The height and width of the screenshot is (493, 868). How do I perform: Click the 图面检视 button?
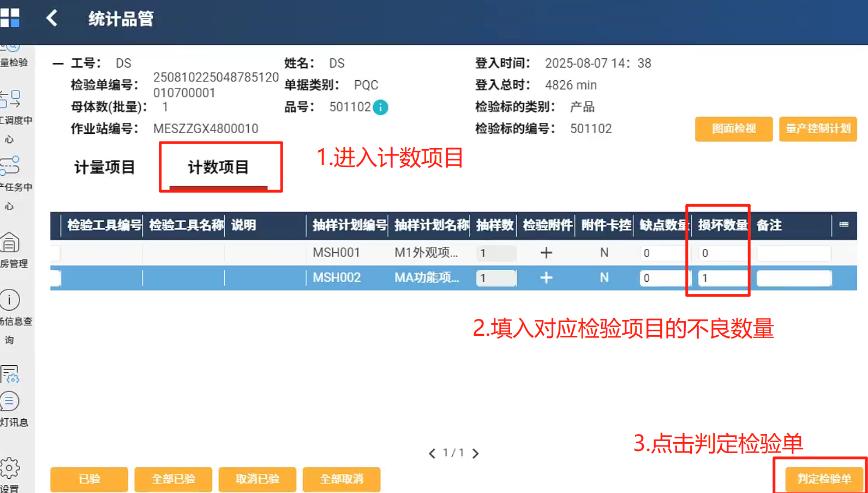734,129
